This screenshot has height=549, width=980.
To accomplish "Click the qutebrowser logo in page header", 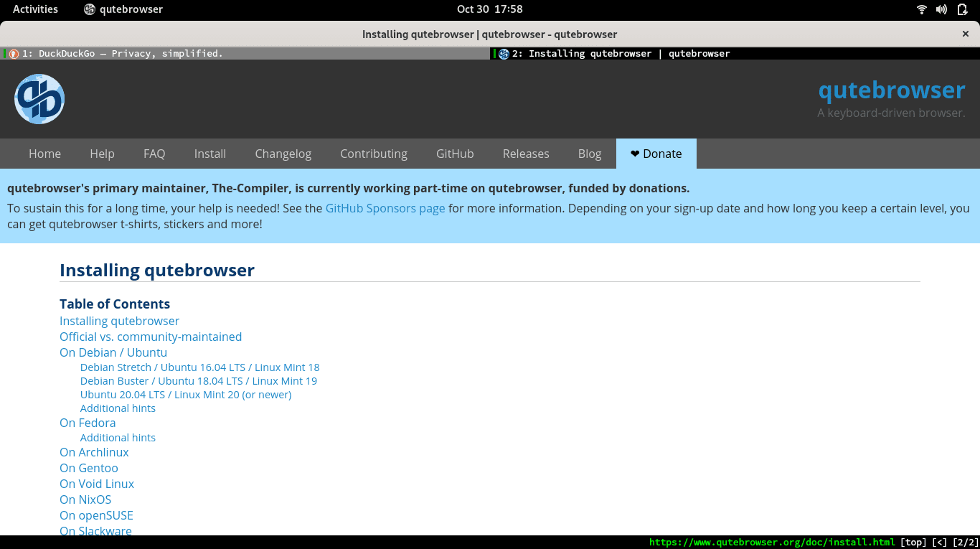I will pyautogui.click(x=39, y=99).
